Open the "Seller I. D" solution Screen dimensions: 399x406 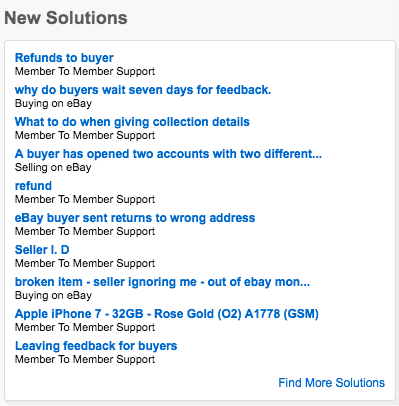(x=42, y=250)
